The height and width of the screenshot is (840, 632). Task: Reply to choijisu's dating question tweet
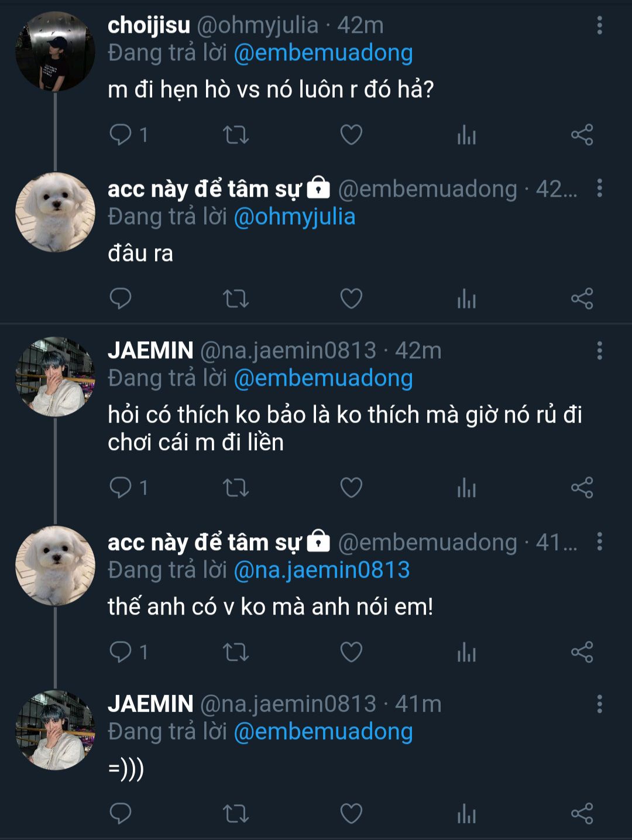pyautogui.click(x=121, y=135)
